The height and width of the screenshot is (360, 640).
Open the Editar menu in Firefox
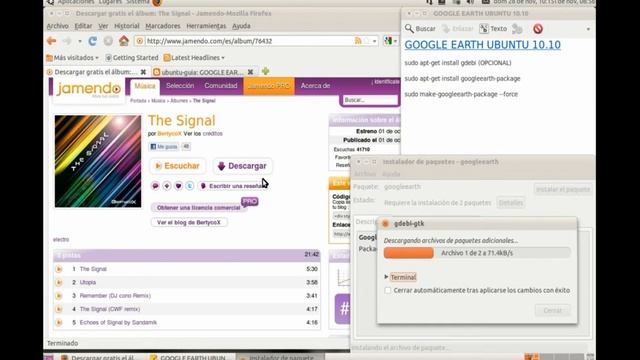(83, 26)
